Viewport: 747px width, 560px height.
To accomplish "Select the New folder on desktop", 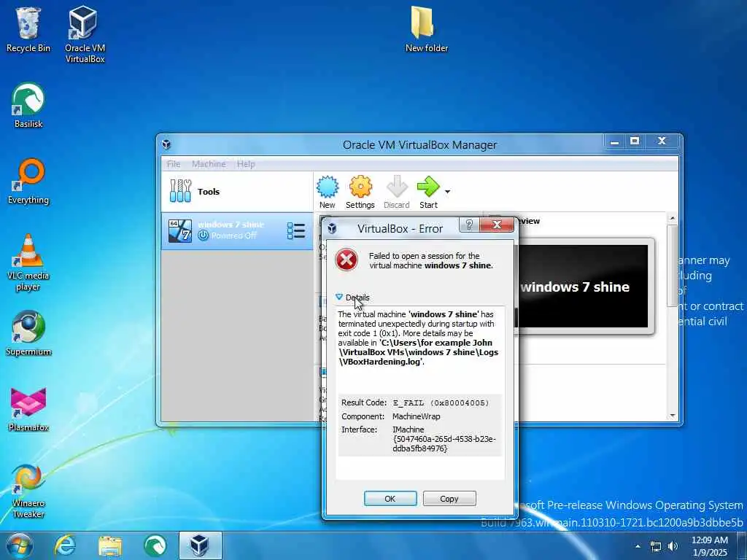I will pyautogui.click(x=426, y=29).
